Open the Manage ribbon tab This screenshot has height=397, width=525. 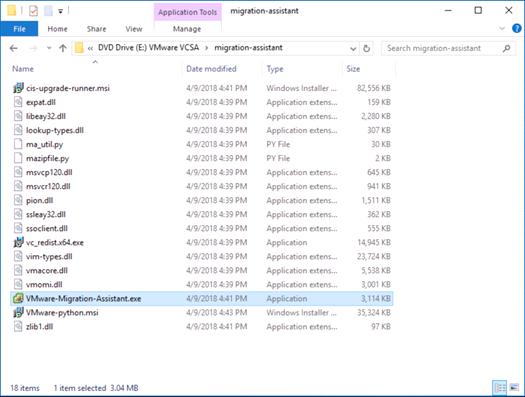click(187, 29)
